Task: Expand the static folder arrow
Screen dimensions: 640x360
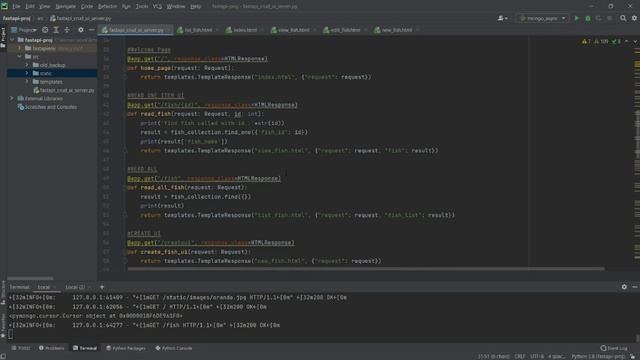Action: coord(27,73)
